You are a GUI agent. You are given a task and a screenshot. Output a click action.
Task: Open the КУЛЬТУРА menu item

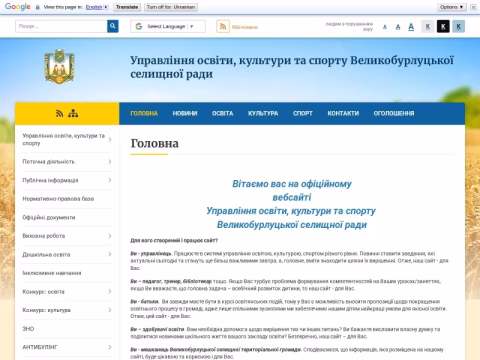tap(263, 113)
